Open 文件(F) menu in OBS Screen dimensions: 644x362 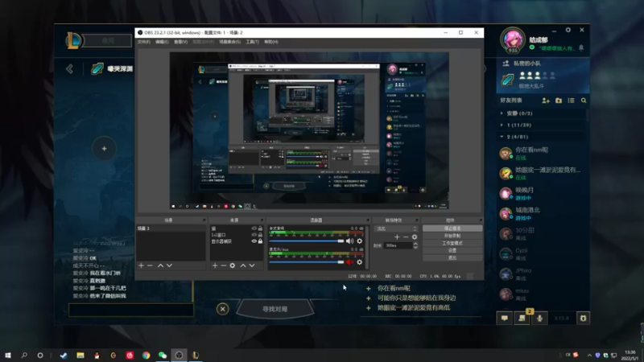(x=144, y=42)
